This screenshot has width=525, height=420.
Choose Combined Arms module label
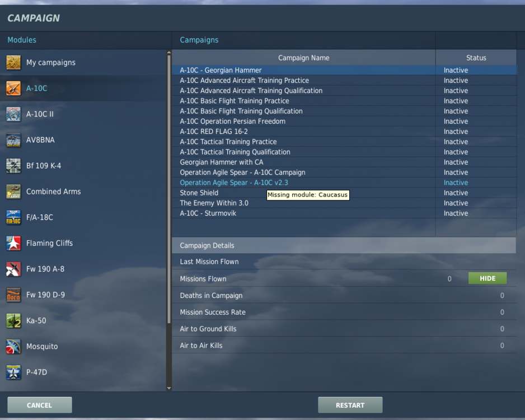[54, 192]
